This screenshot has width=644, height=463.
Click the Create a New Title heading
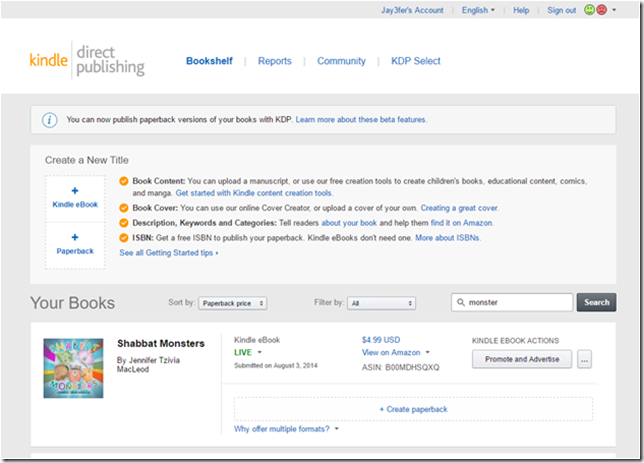(87, 160)
